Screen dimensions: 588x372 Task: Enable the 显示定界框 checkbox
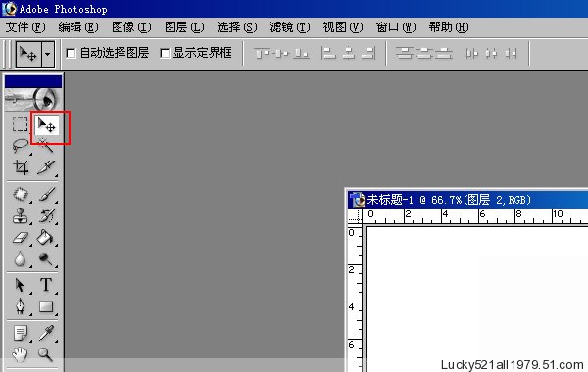click(165, 53)
